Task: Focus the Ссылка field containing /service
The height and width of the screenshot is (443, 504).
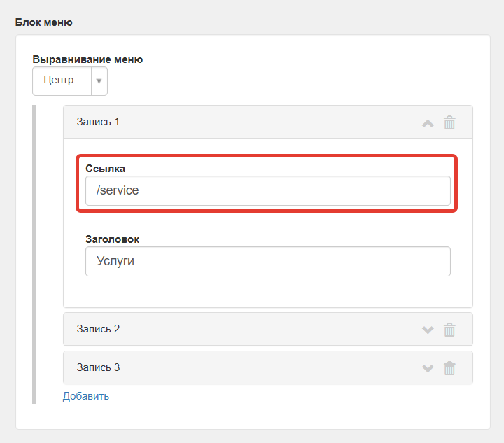Action: (268, 190)
